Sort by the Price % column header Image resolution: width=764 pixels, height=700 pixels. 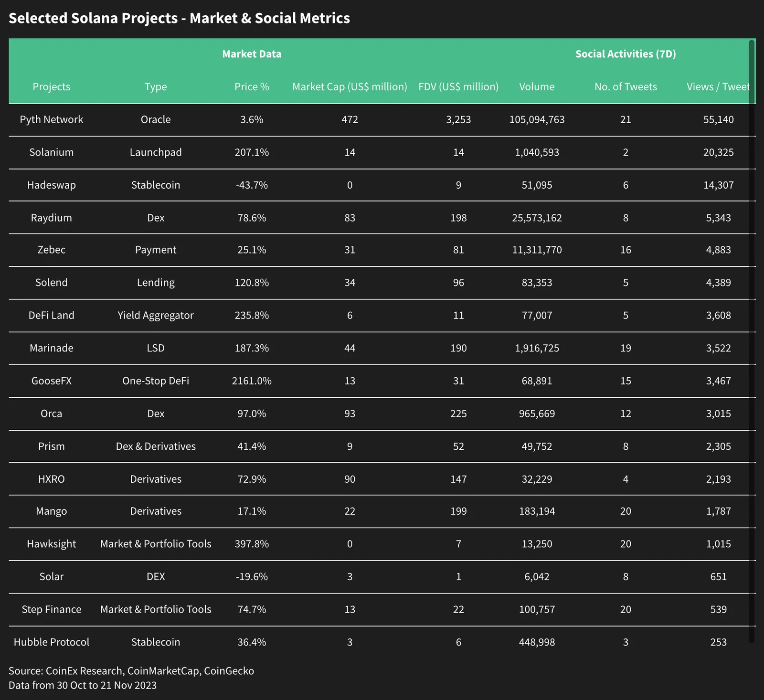[252, 86]
